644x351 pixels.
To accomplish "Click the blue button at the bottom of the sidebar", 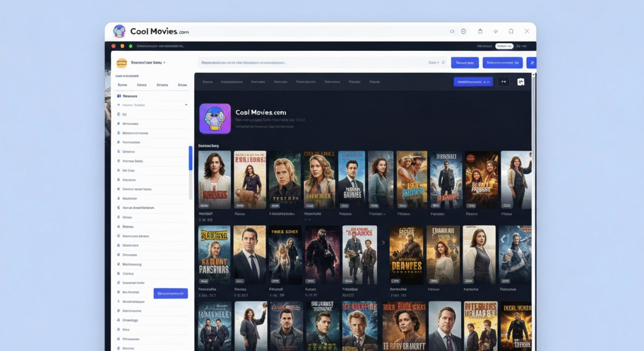I will 171,293.
